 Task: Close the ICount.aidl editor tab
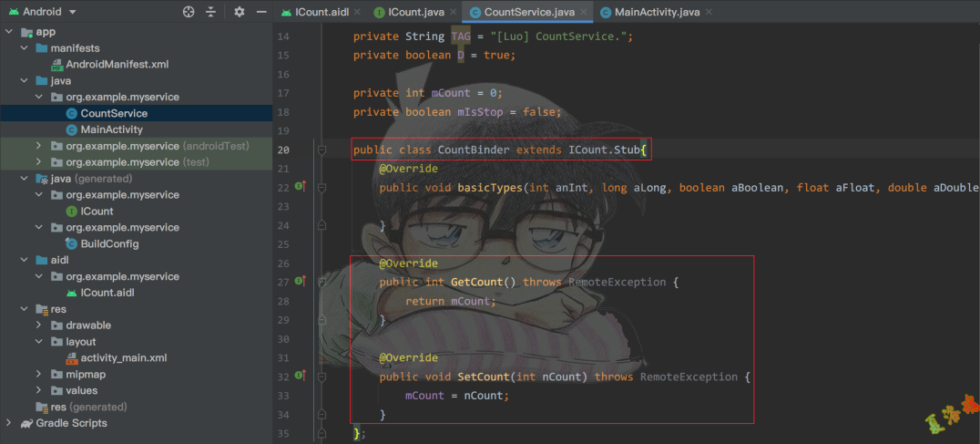[358, 12]
